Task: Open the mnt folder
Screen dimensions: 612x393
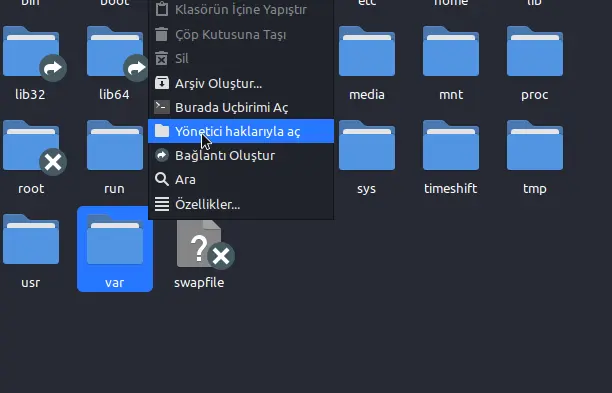Action: click(451, 51)
